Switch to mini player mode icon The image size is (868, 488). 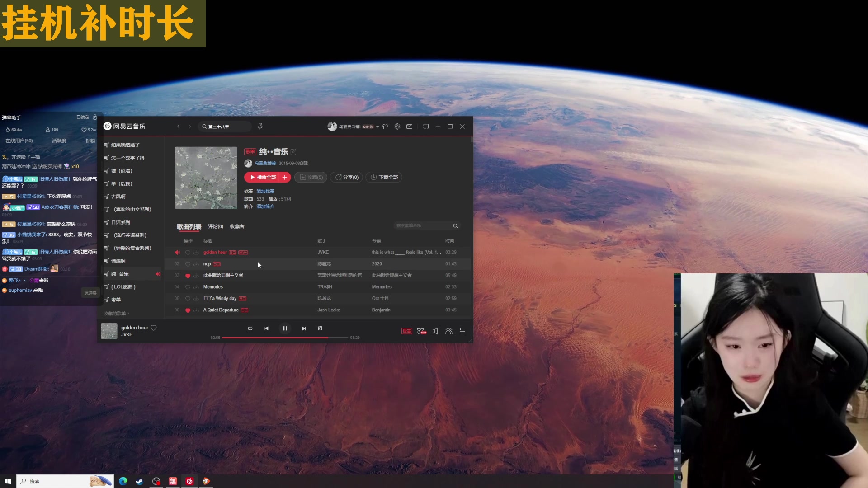(x=426, y=127)
